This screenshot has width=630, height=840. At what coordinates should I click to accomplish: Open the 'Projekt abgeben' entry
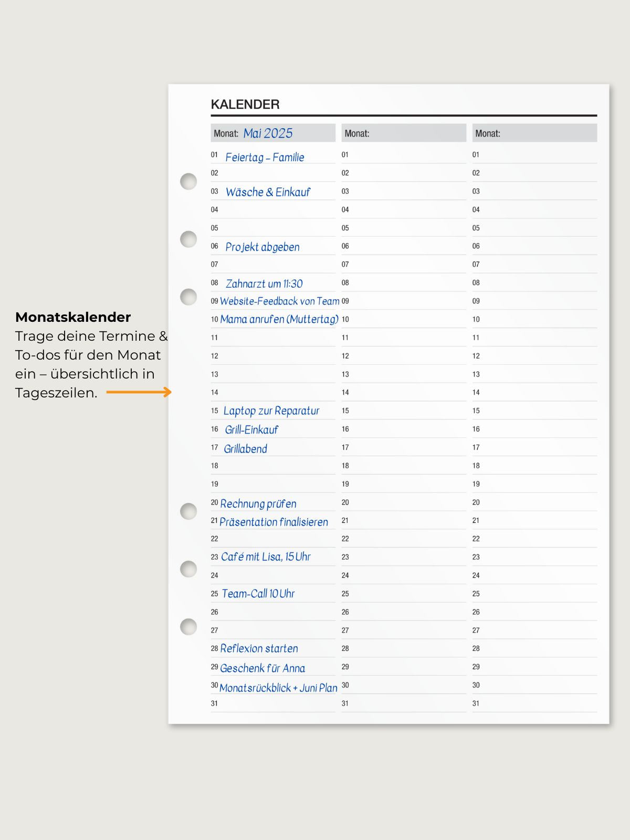click(262, 247)
